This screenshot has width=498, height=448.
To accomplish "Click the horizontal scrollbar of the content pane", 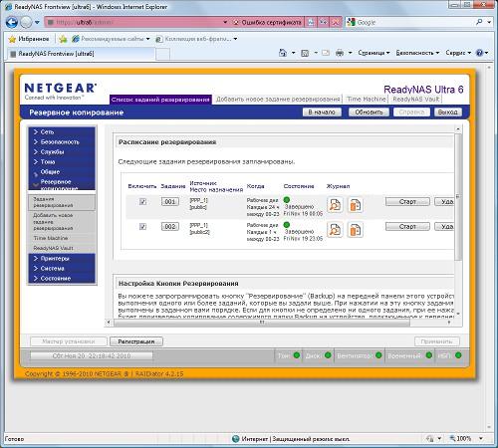I will pyautogui.click(x=262, y=322).
